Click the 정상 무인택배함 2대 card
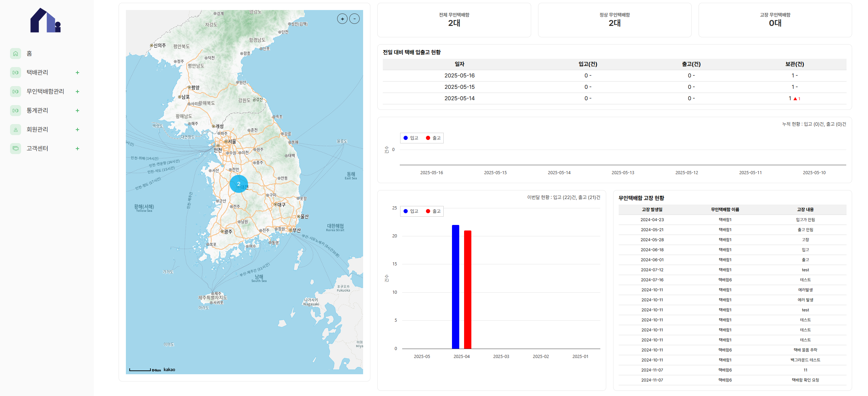Viewport: 868px width, 396px height. tap(615, 20)
